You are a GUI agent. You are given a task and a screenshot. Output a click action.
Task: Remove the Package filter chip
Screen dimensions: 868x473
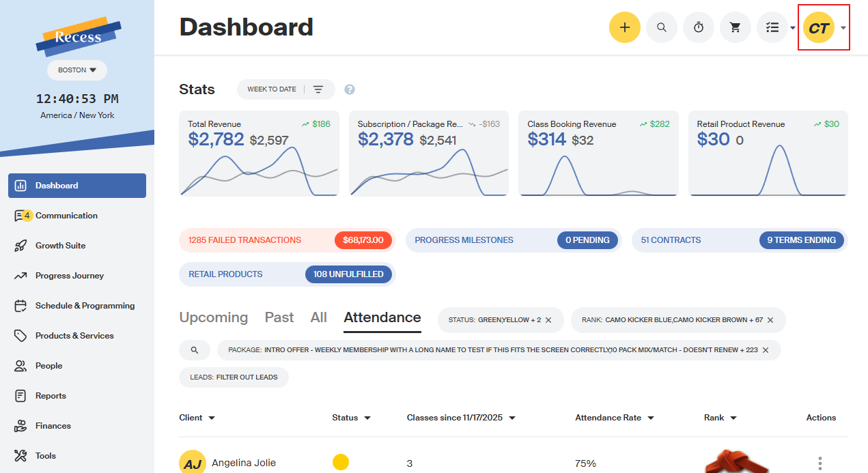[766, 350]
